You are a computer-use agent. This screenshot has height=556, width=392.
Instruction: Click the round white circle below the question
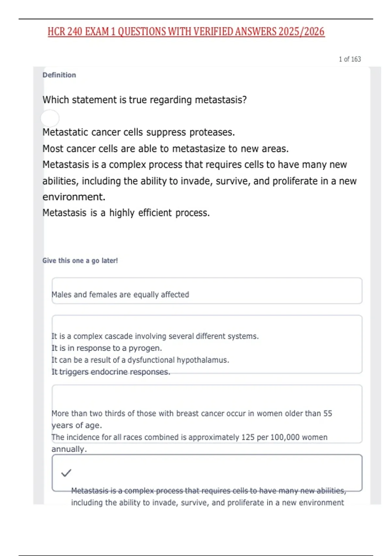coord(50,118)
